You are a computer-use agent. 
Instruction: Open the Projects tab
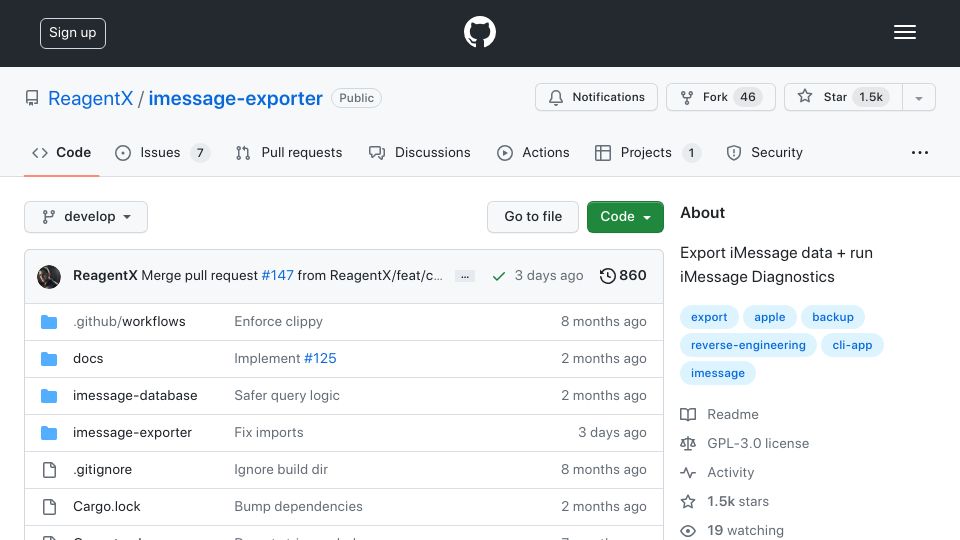point(648,152)
